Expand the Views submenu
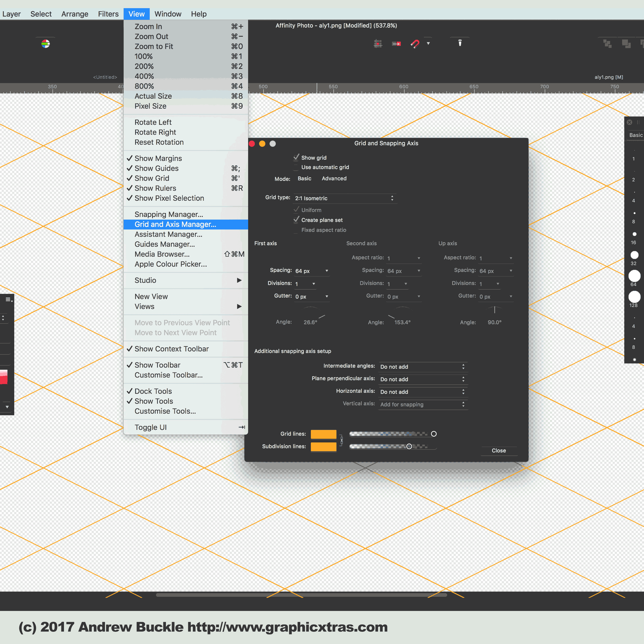The width and height of the screenshot is (644, 644). (x=186, y=307)
